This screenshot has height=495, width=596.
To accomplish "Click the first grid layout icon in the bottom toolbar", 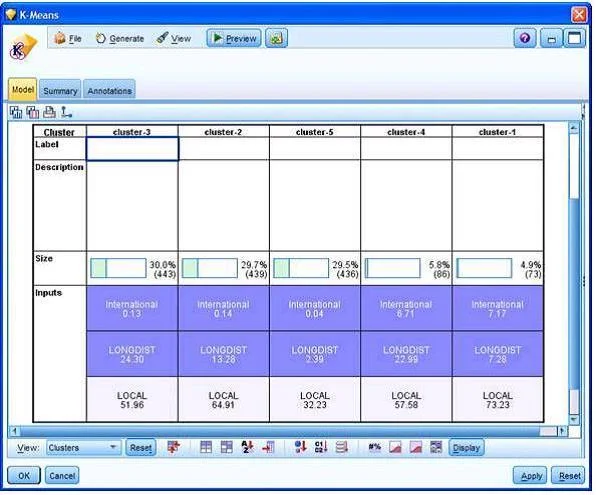I will [206, 447].
